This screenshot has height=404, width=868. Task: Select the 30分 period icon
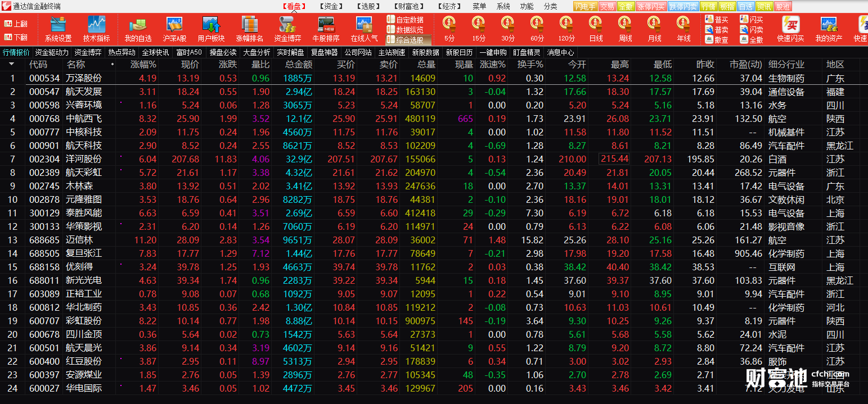[508, 29]
